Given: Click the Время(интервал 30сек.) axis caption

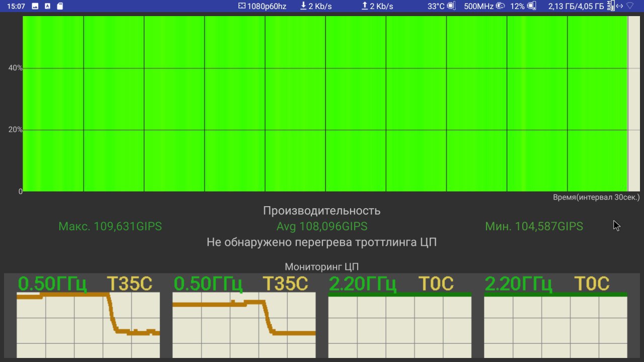Looking at the screenshot, I should [596, 197].
